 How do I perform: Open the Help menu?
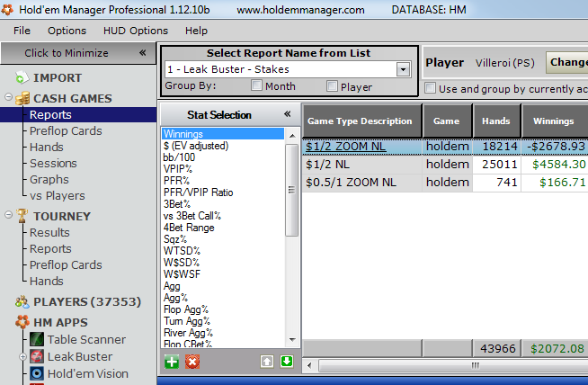[196, 31]
